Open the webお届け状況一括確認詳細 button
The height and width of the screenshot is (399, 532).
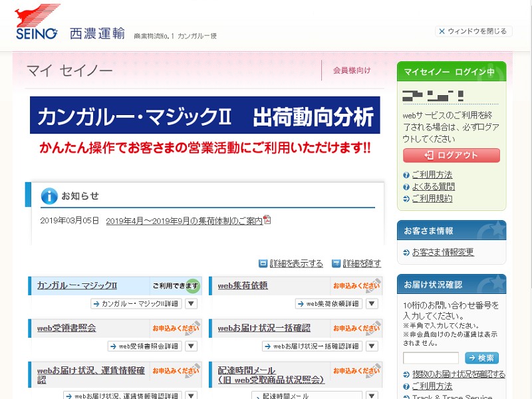click(312, 346)
